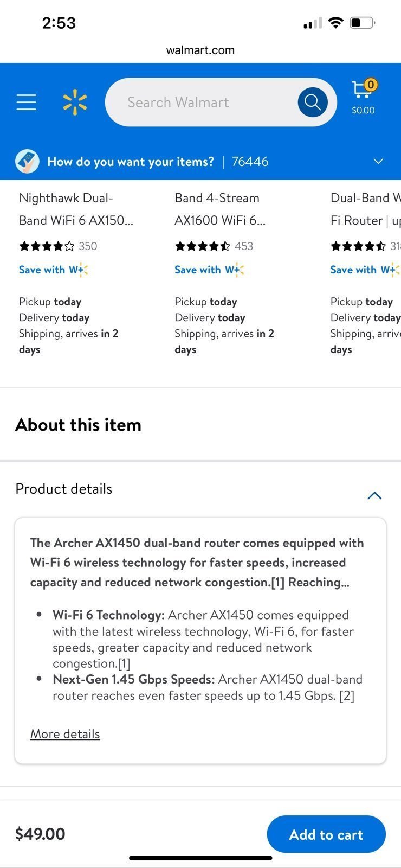Click the Add to cart button

pyautogui.click(x=326, y=834)
